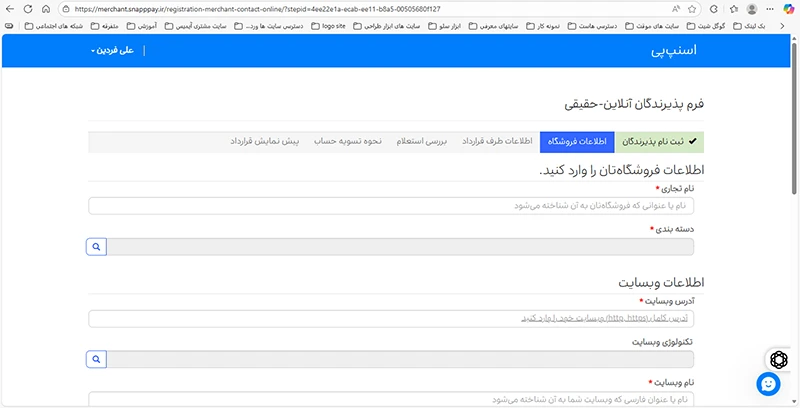Select the پیش نمایش قرارداد step tab

264,142
